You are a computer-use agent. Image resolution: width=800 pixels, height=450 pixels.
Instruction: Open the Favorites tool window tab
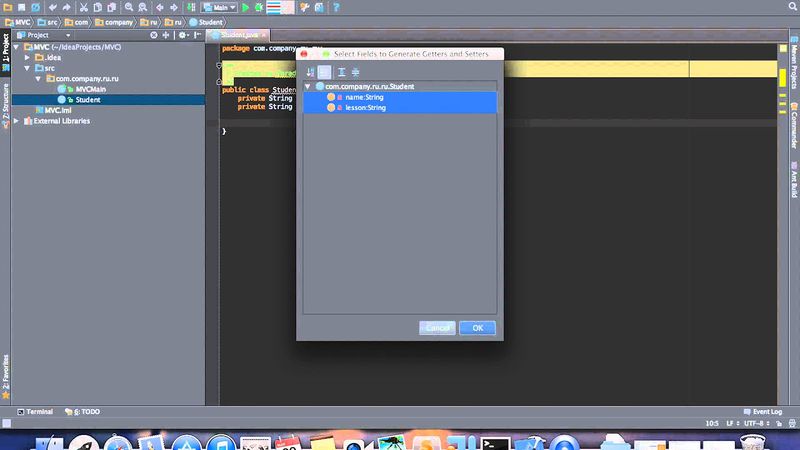click(x=6, y=377)
